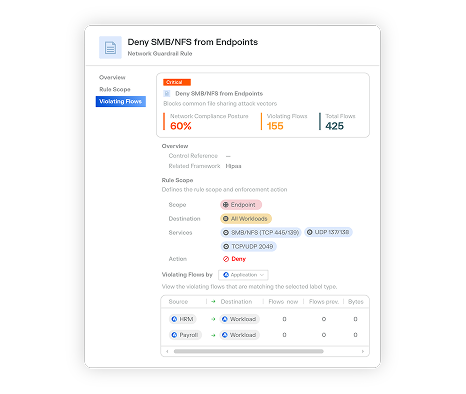Click the globe icon in Endpoint tag
The image size is (466, 394).
226,205
